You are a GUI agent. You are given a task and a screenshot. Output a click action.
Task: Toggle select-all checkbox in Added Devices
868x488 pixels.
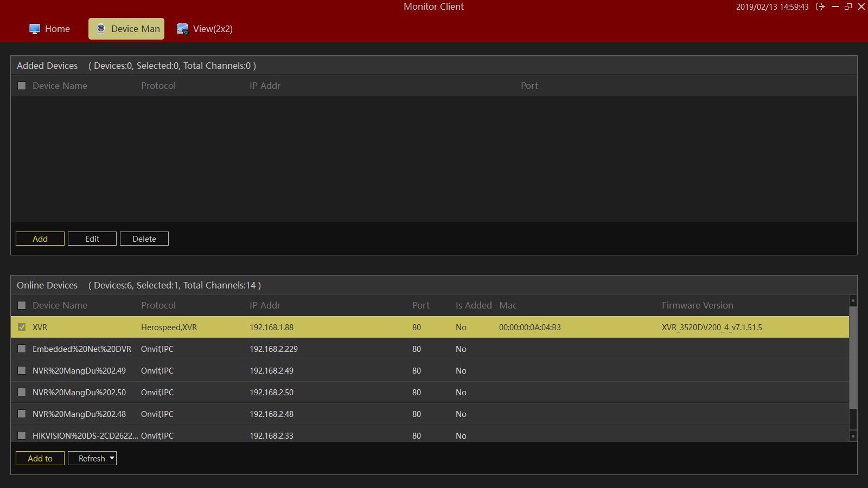(x=22, y=86)
